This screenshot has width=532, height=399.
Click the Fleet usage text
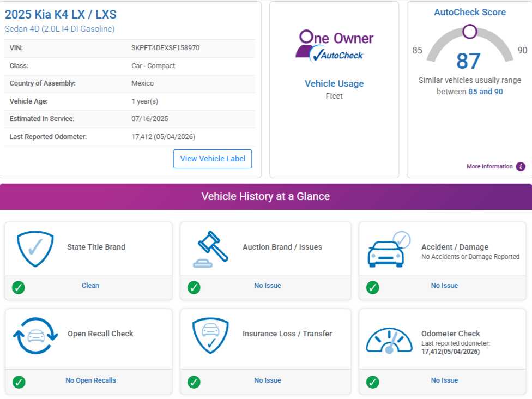[x=334, y=96]
